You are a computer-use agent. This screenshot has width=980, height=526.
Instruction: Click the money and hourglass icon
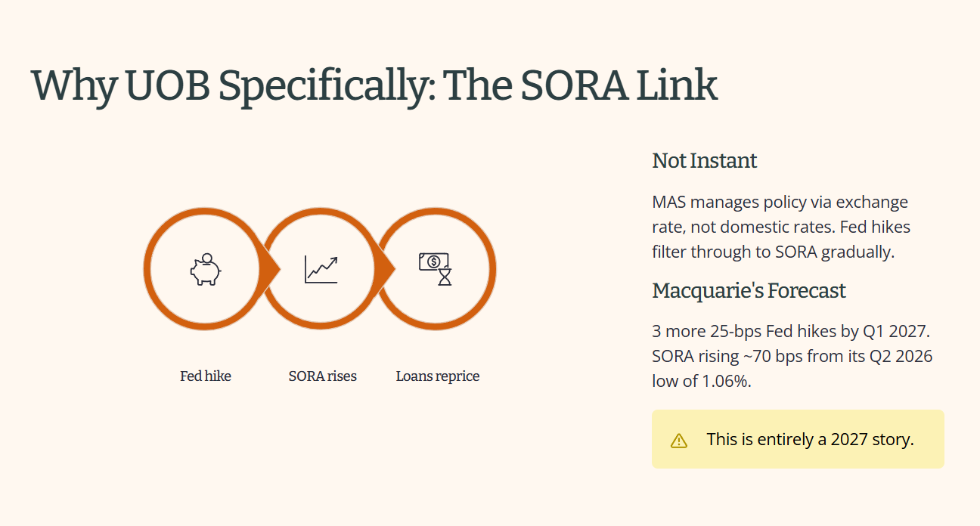(436, 269)
